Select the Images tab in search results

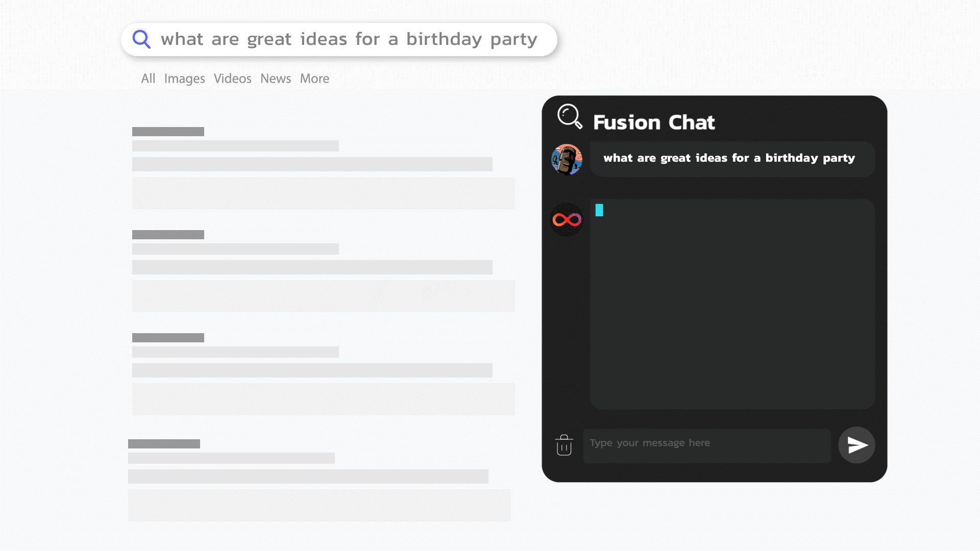click(184, 79)
